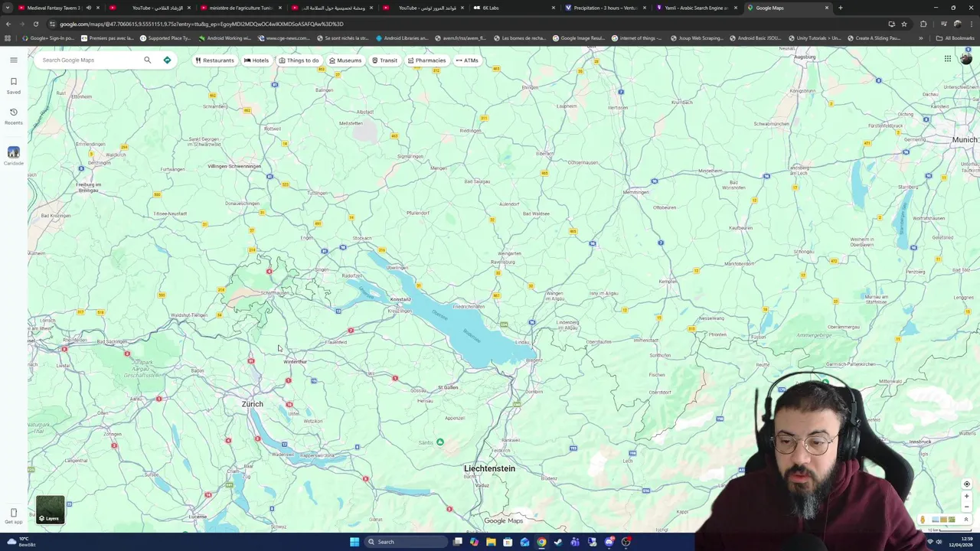Open the Unity Tutorials bookmark
The height and width of the screenshot is (551, 980).
[x=814, y=38]
